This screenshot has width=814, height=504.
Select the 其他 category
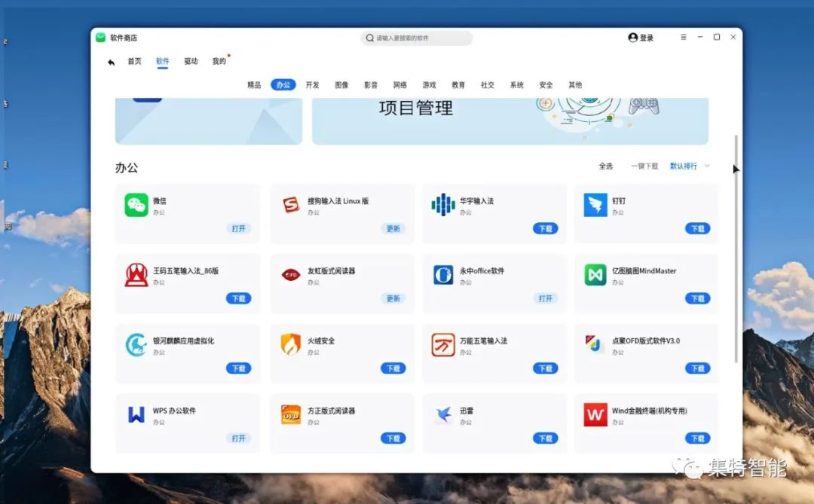click(x=574, y=84)
